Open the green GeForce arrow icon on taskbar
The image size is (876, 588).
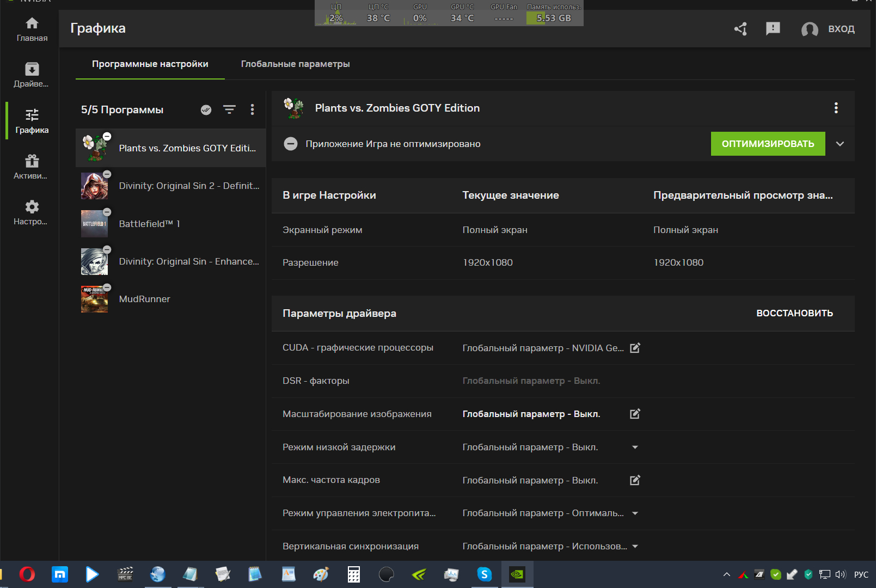[x=419, y=574]
